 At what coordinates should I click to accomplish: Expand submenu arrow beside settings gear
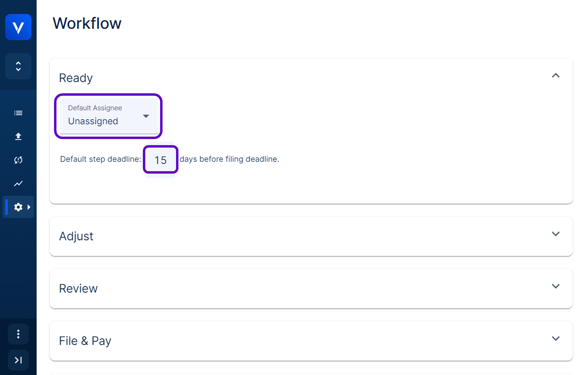[29, 207]
